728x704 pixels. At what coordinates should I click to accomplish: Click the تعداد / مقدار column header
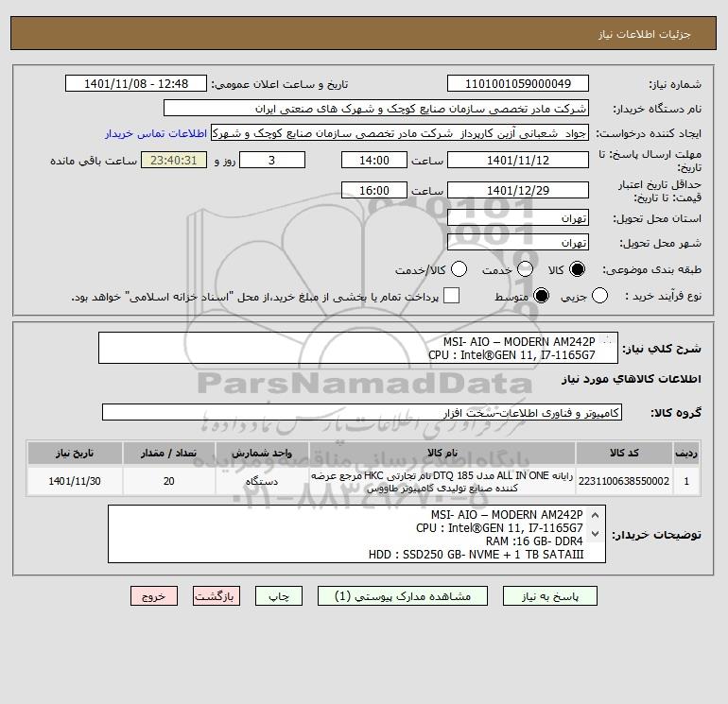point(169,453)
